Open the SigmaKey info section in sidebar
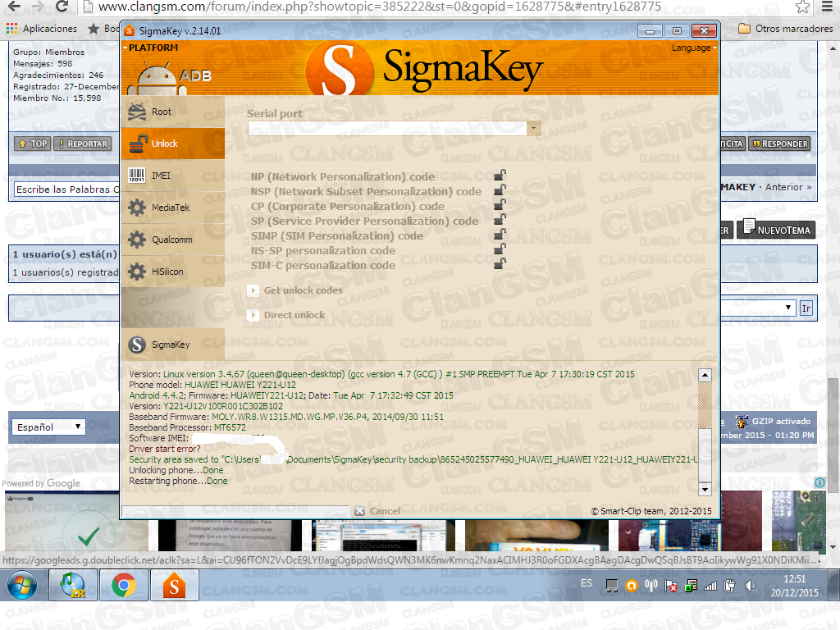The width and height of the screenshot is (840, 630). tap(172, 345)
